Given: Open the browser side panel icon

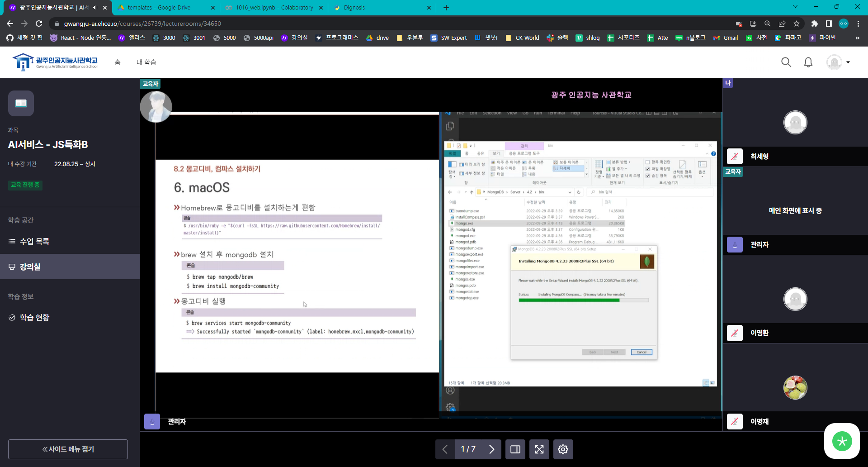Looking at the screenshot, I should pos(829,24).
